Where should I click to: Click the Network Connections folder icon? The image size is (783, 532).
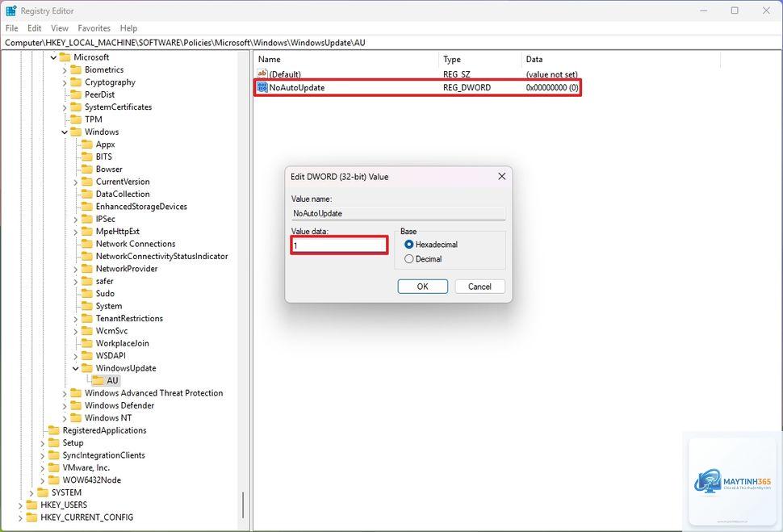click(87, 244)
